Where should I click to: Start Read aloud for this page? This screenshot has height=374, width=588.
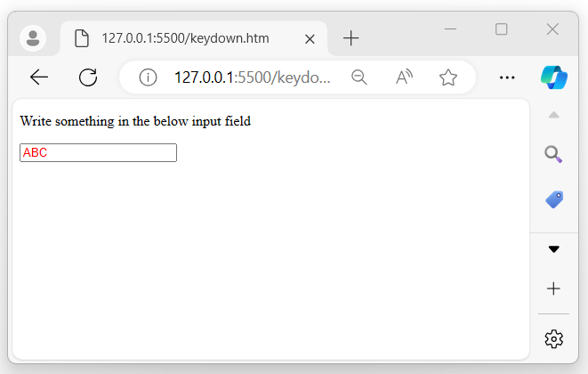click(x=404, y=77)
